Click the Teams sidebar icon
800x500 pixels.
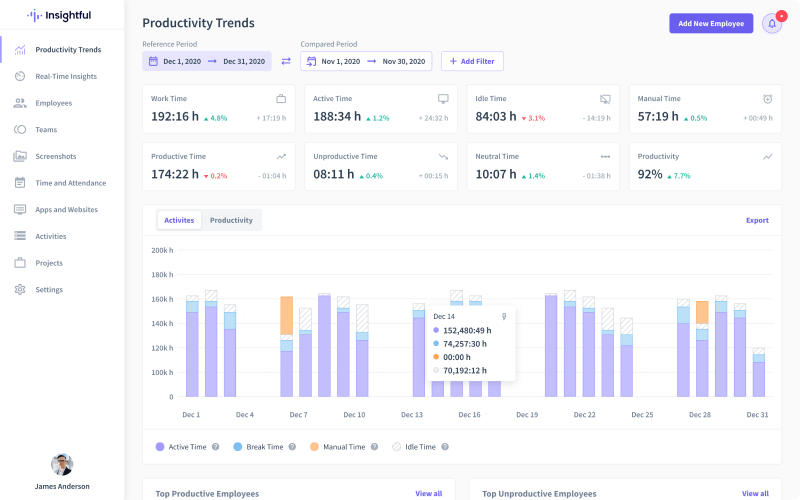(x=20, y=130)
